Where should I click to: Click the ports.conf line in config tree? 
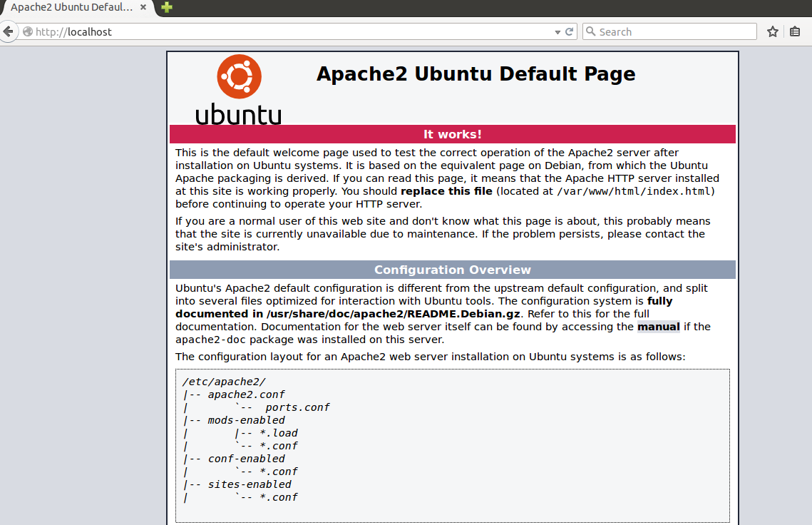297,407
